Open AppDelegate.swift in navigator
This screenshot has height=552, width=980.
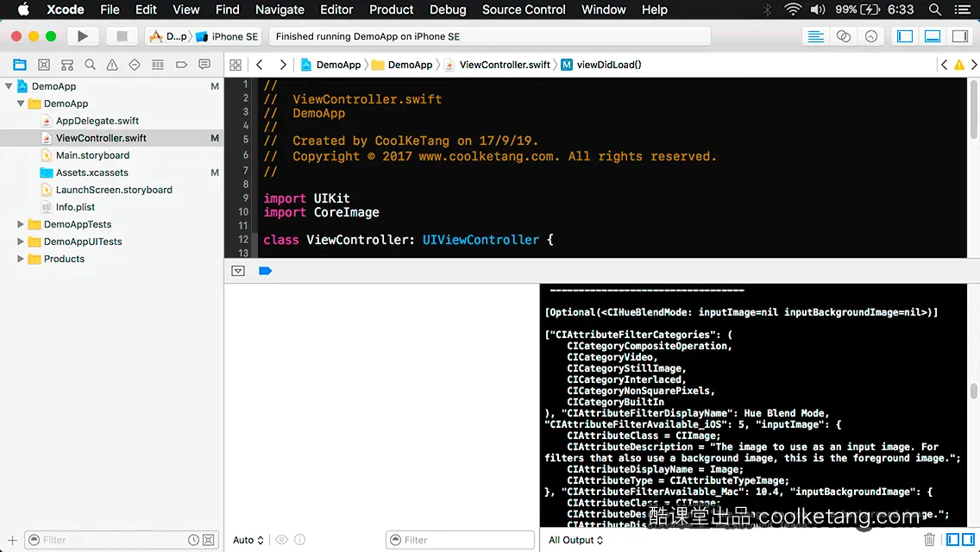pyautogui.click(x=97, y=121)
